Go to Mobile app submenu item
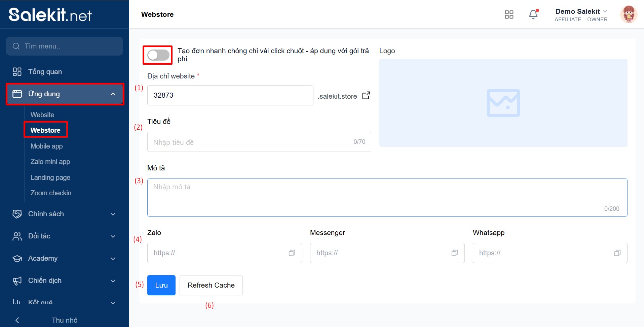 [x=46, y=146]
